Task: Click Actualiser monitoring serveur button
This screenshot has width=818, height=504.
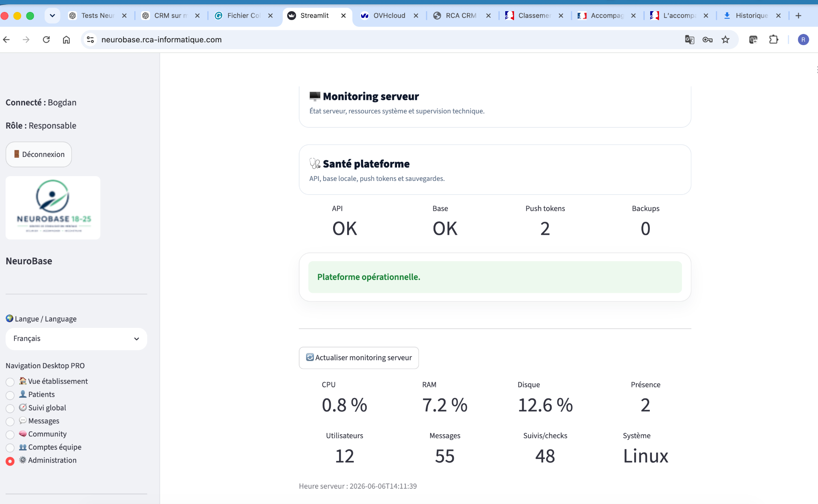Action: click(359, 358)
